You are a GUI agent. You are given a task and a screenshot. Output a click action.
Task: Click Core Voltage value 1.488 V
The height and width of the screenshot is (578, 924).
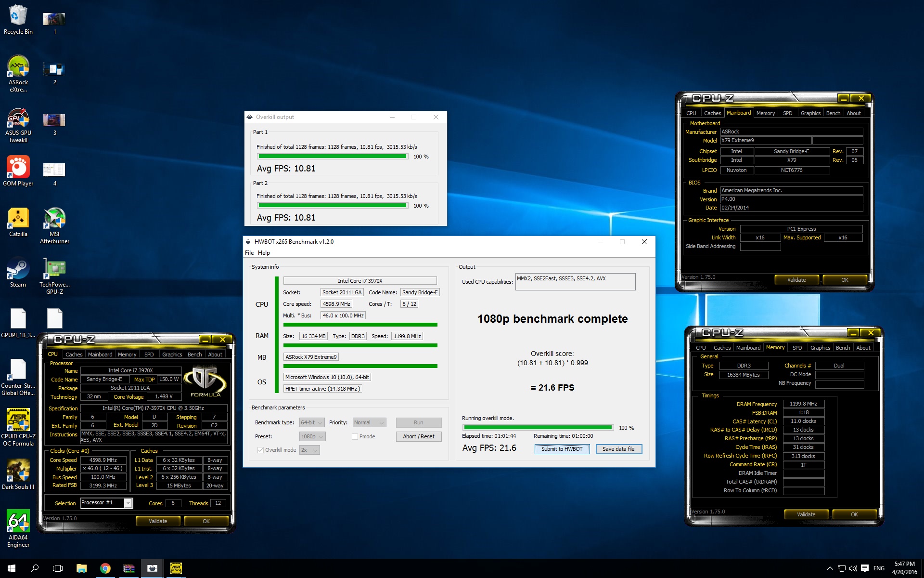coord(164,397)
